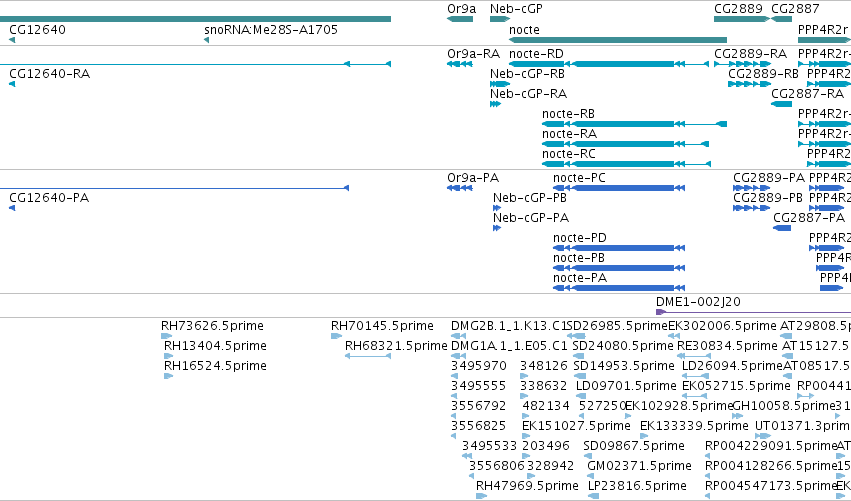851x501 pixels.
Task: Select the nocte-PA protein label
Action: (580, 278)
